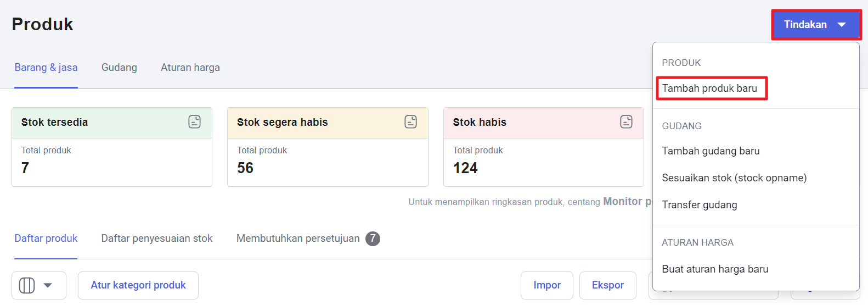Choose Tambah gudang baru menu item
Screen dimensions: 868x305
(711, 151)
